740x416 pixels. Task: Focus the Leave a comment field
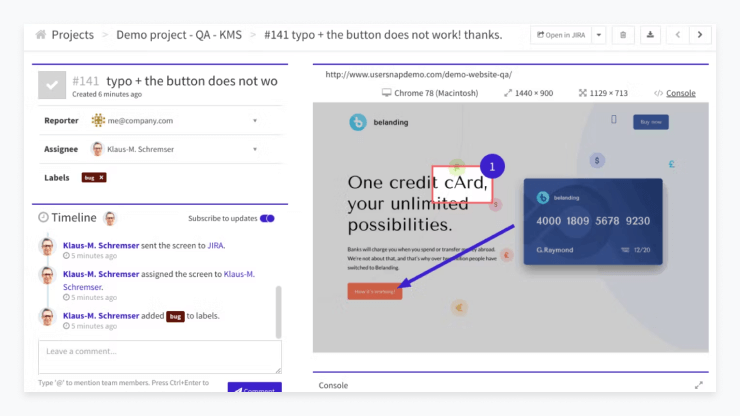click(160, 357)
